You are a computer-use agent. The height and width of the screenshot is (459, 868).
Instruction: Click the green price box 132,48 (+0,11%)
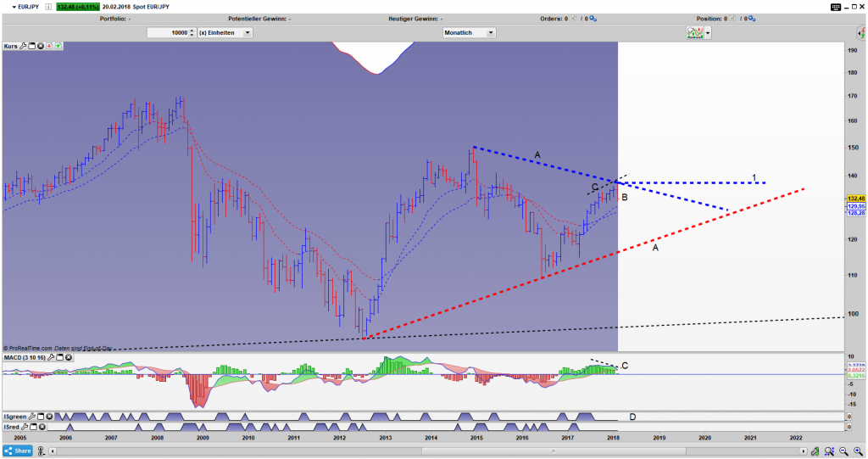click(78, 7)
